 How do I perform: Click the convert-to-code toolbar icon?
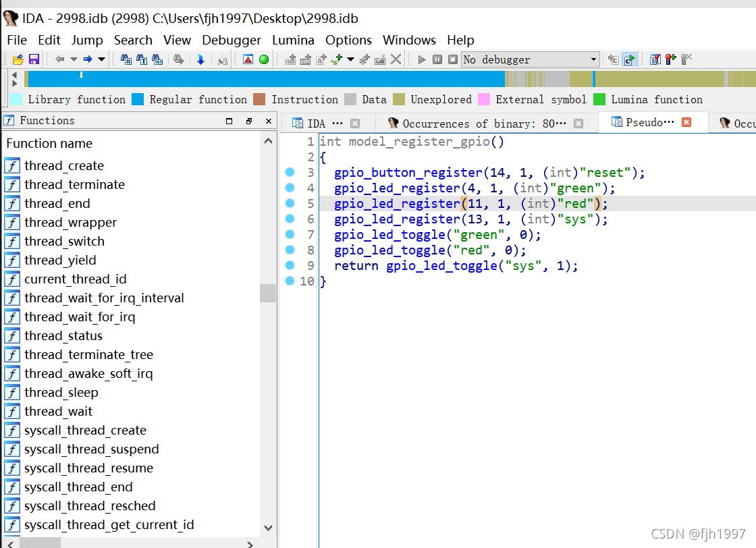pyautogui.click(x=290, y=59)
